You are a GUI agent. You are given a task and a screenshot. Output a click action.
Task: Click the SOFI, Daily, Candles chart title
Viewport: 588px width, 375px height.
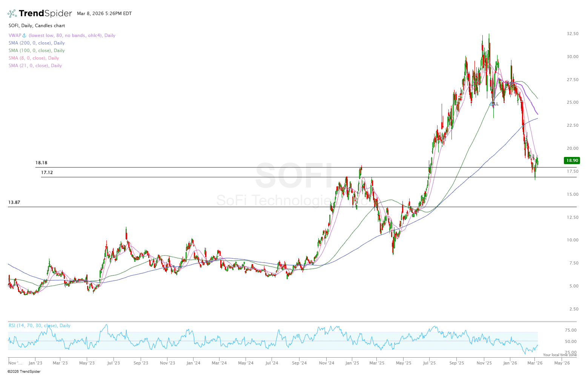pos(37,26)
